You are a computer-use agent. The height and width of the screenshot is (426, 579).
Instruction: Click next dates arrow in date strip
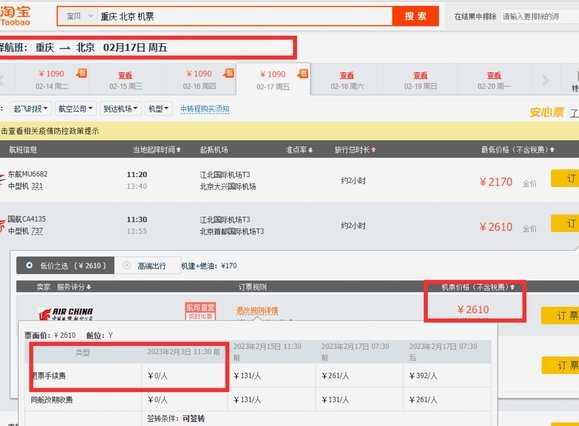(545, 80)
